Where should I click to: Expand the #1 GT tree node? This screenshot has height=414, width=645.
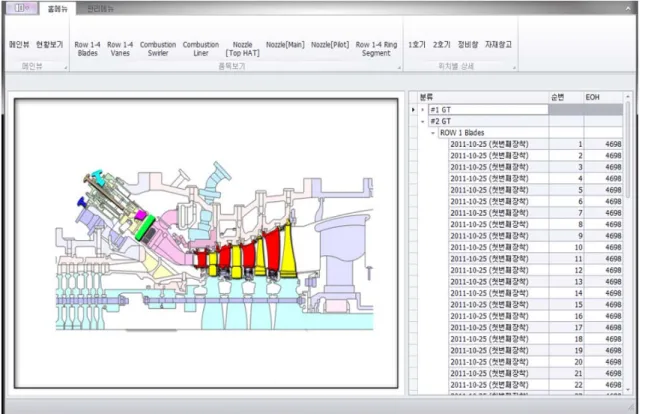[x=422, y=110]
